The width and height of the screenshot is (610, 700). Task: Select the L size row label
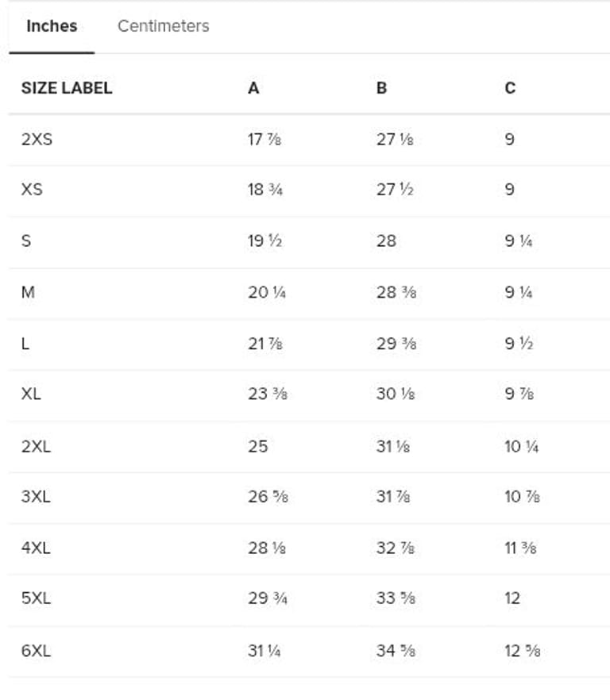[25, 344]
